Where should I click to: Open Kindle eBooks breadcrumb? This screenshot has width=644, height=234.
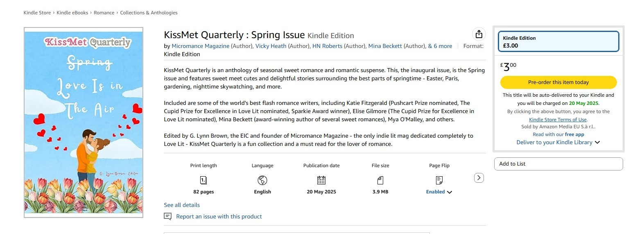pyautogui.click(x=72, y=13)
